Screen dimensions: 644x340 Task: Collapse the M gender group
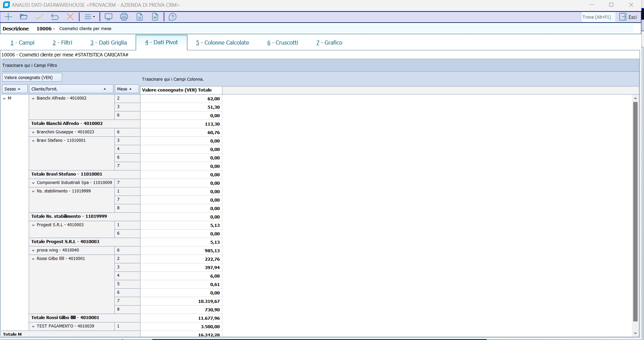click(x=4, y=99)
